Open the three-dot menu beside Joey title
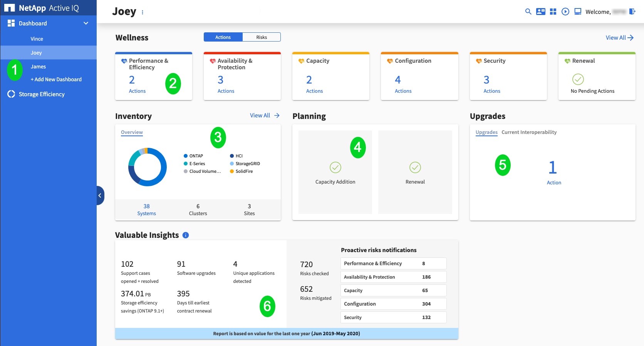Screen dimensions: 644x346 tap(143, 12)
